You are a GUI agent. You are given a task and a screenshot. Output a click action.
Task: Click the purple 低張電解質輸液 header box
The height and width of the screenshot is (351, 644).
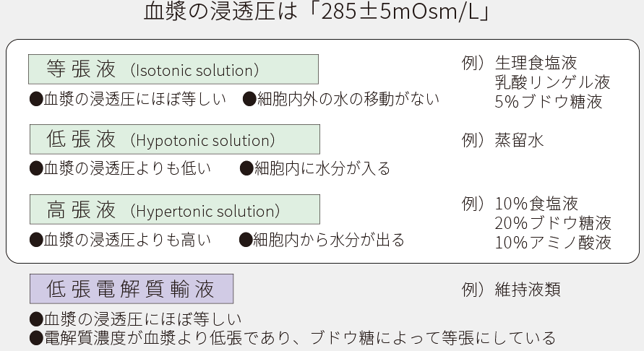131,289
